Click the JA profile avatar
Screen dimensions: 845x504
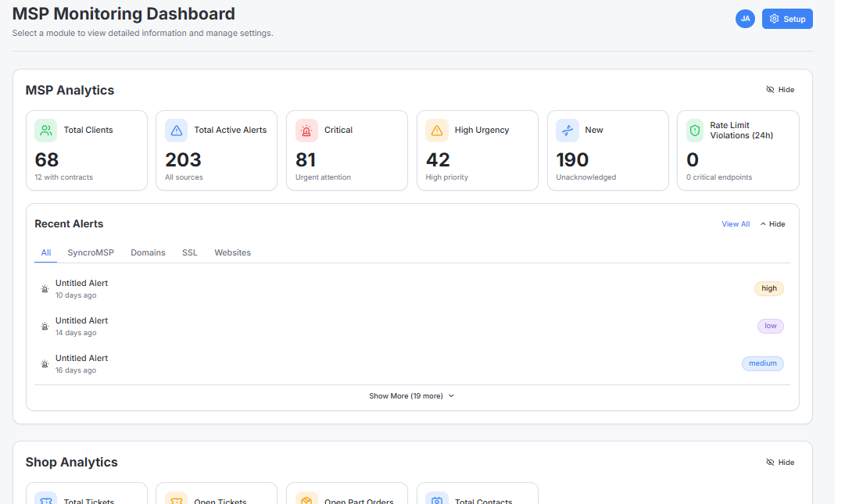[744, 18]
